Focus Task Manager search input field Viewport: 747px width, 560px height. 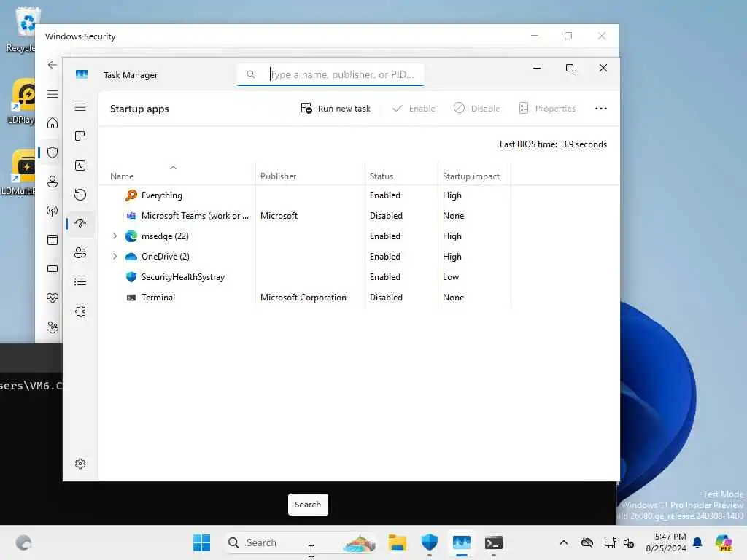pos(330,74)
